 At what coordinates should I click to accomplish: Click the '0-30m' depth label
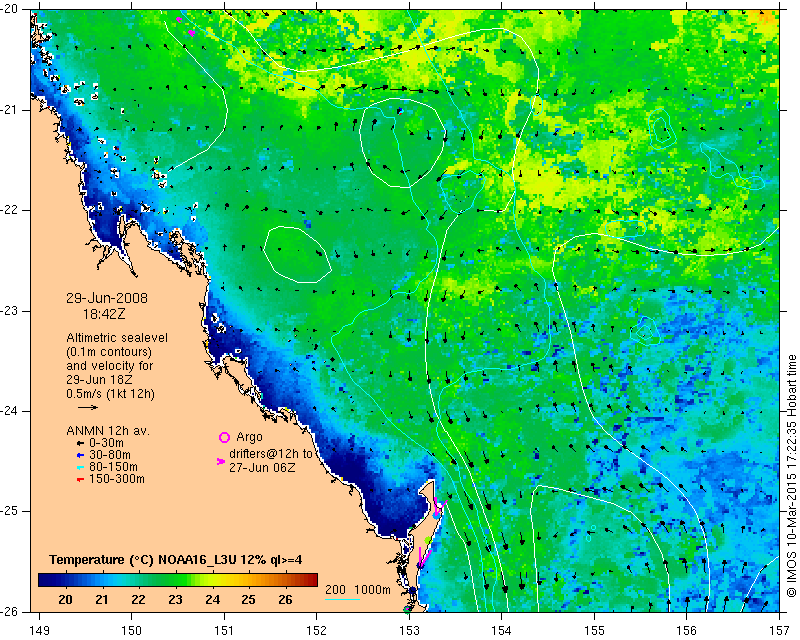coord(106,444)
